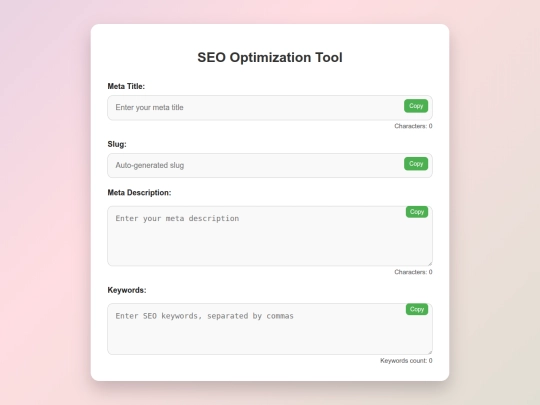Click the "Meta Title:" label
The width and height of the screenshot is (540, 405).
click(x=126, y=86)
